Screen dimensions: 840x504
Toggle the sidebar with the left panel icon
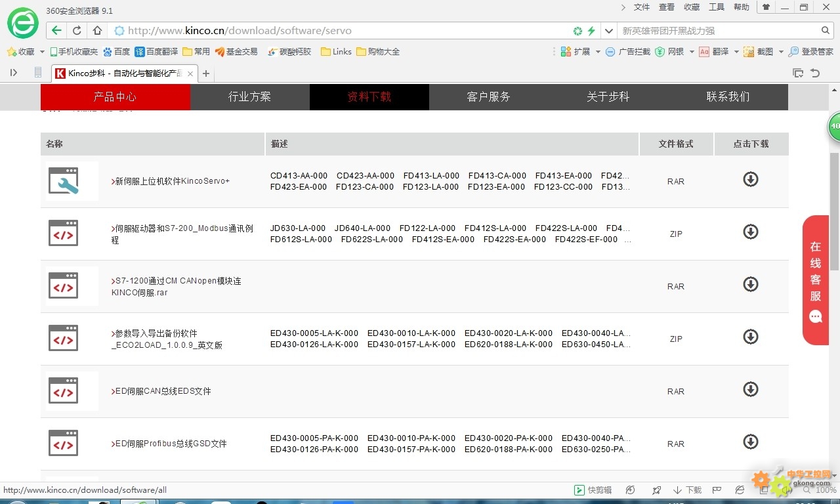13,73
